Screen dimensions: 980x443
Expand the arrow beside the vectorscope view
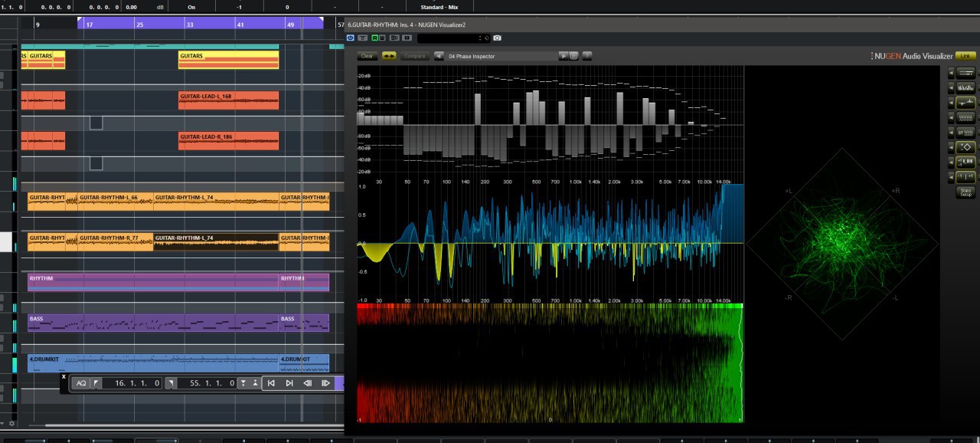(x=951, y=147)
